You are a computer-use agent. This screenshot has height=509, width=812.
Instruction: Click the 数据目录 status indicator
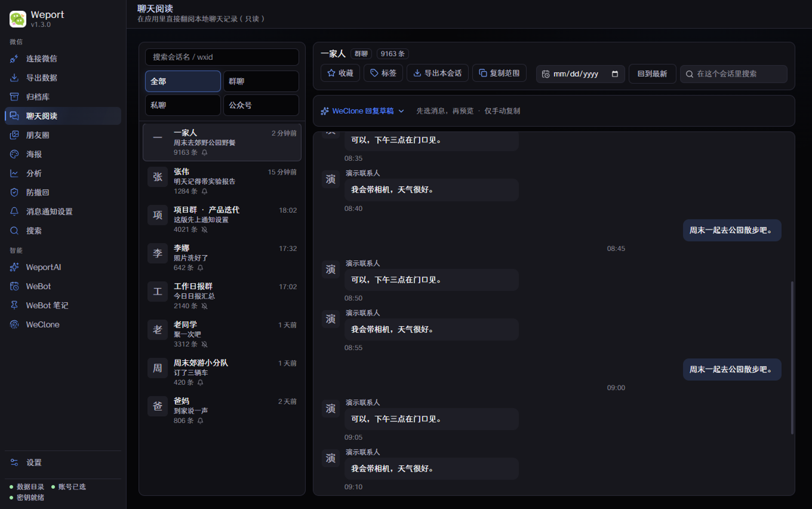pos(27,487)
